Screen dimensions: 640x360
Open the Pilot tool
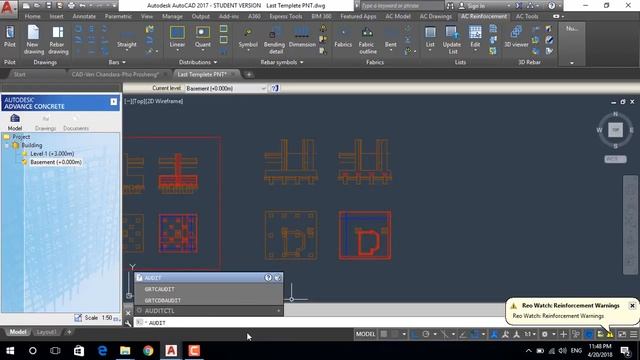(x=10, y=37)
